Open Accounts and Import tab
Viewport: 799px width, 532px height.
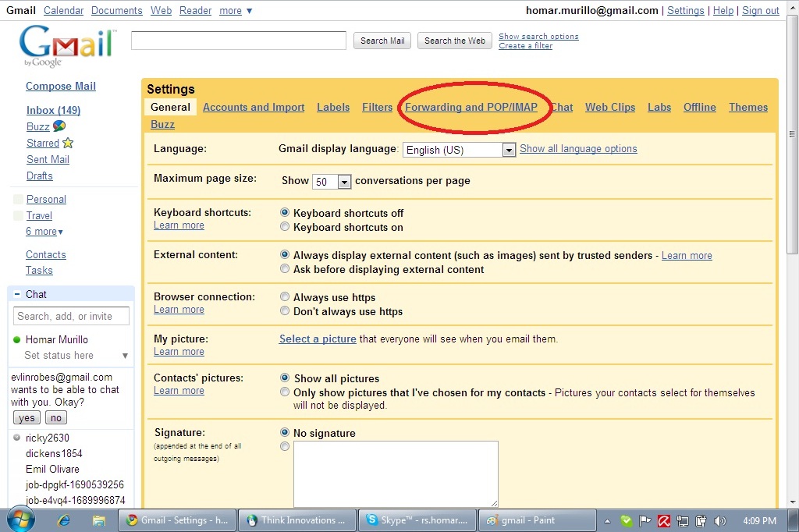(254, 108)
